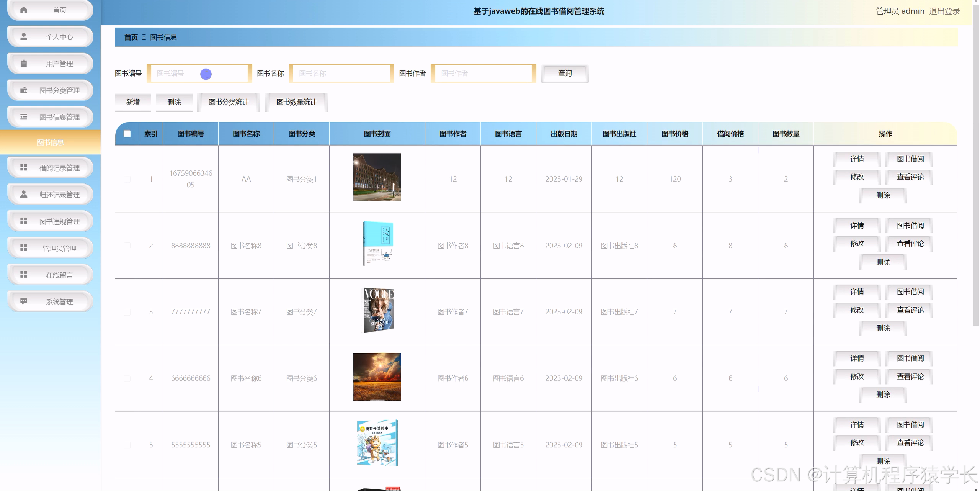Click the home icon in sidebar

point(24,10)
